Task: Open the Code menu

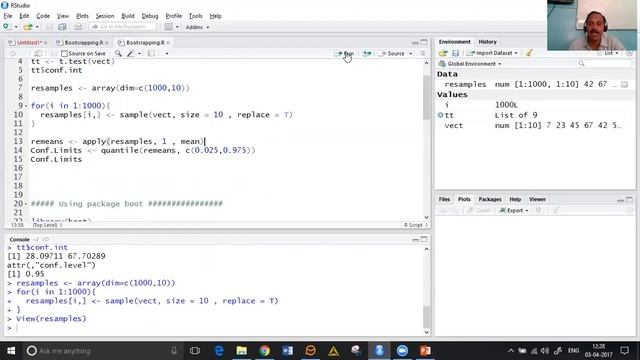Action: pos(43,16)
